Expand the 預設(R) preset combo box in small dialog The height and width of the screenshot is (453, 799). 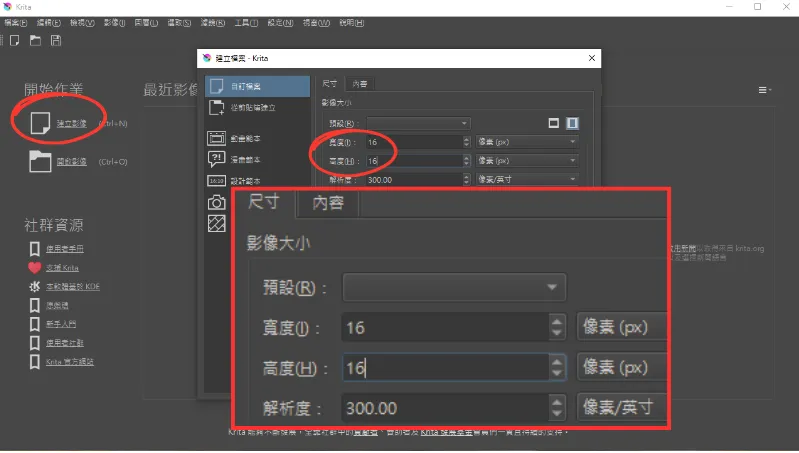[418, 123]
